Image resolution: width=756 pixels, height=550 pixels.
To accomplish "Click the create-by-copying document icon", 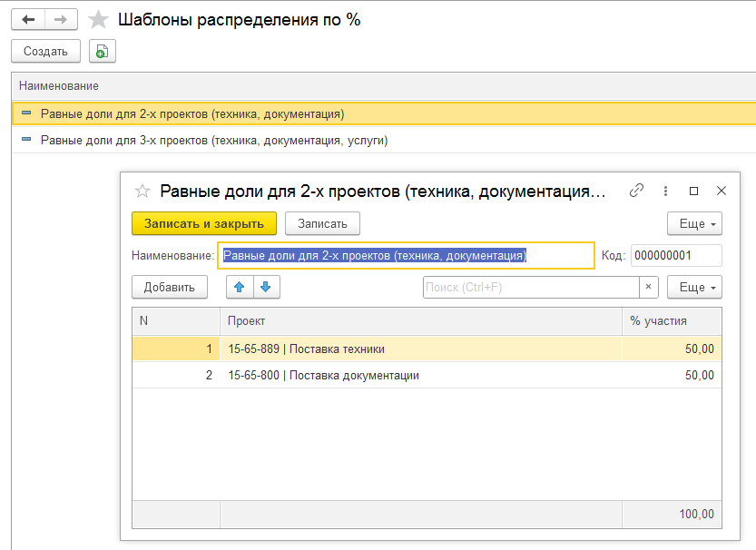I will [x=102, y=52].
